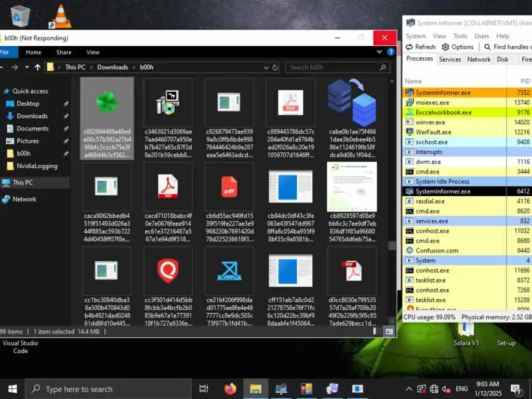Select the winver.exe process
Viewport: 532px width, 399px height.
pos(468,122)
